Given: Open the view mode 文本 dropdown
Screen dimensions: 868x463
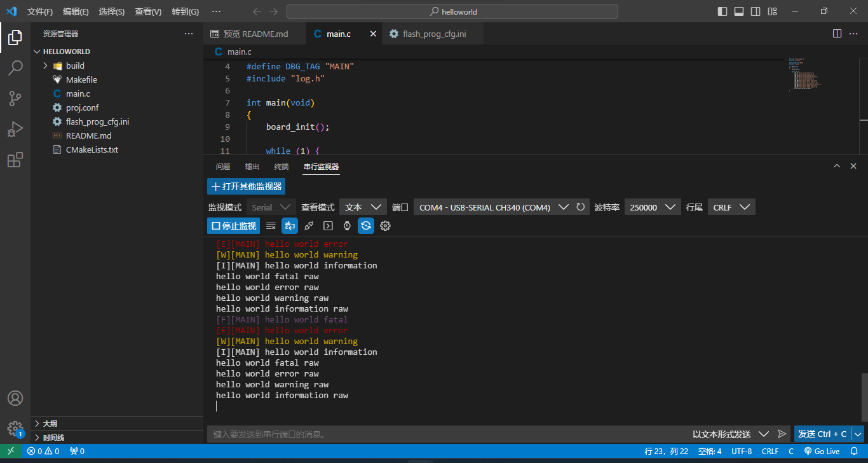Looking at the screenshot, I should click(363, 207).
